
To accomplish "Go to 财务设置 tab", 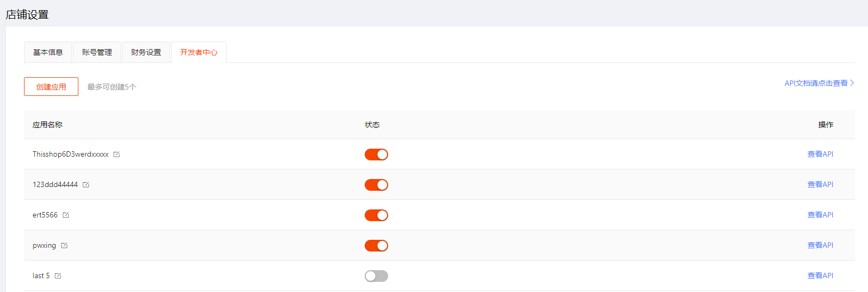I will pyautogui.click(x=146, y=52).
